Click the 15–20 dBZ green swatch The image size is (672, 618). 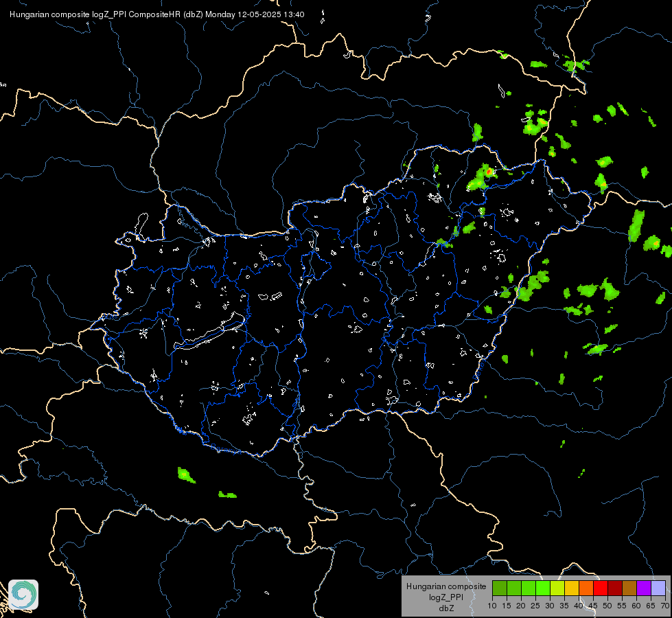click(514, 588)
